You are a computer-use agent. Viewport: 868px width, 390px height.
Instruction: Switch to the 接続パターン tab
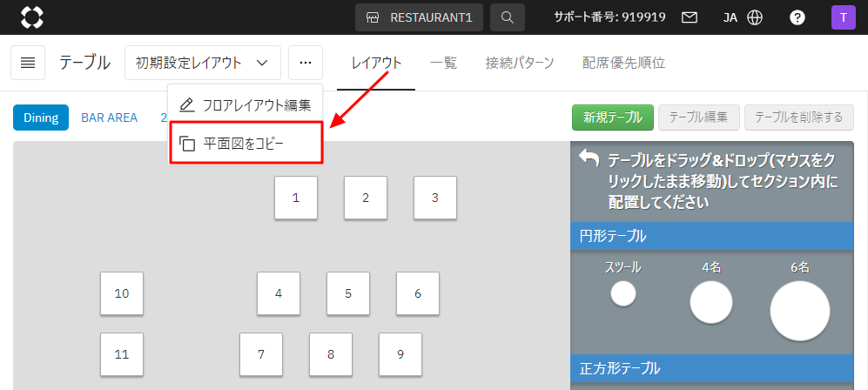point(520,63)
